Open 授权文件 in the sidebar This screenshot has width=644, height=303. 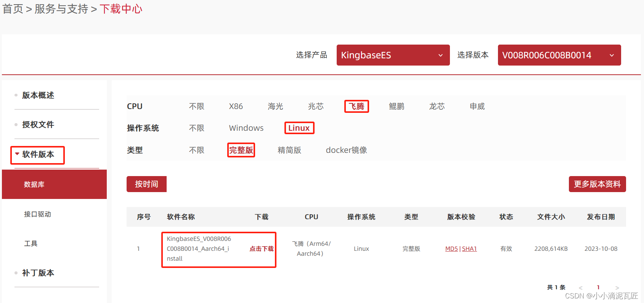pos(38,125)
